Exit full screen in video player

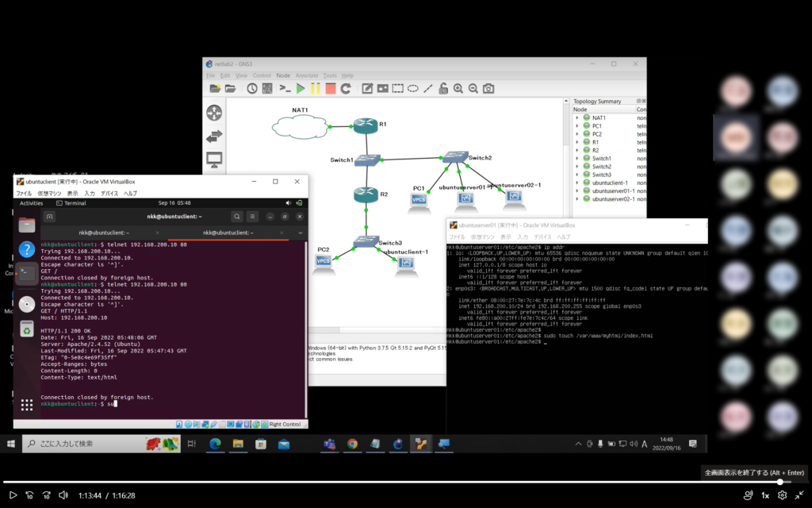799,495
